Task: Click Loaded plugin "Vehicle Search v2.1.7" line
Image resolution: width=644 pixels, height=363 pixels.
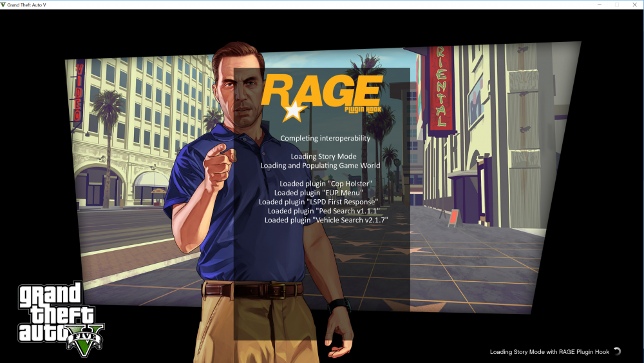Action: point(327,220)
